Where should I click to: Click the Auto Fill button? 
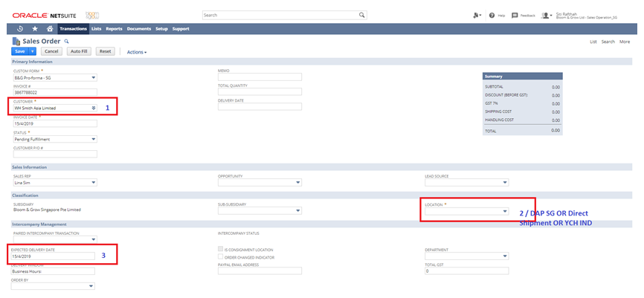click(78, 51)
